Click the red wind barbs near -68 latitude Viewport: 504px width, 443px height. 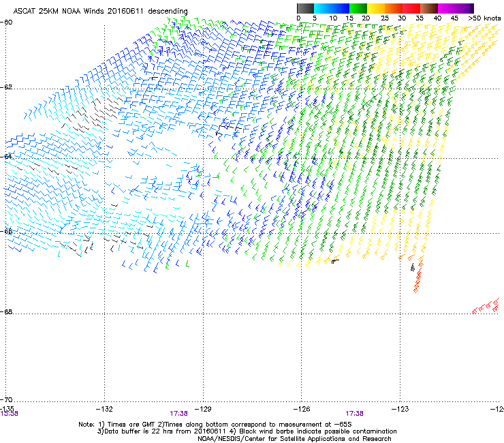(x=486, y=306)
